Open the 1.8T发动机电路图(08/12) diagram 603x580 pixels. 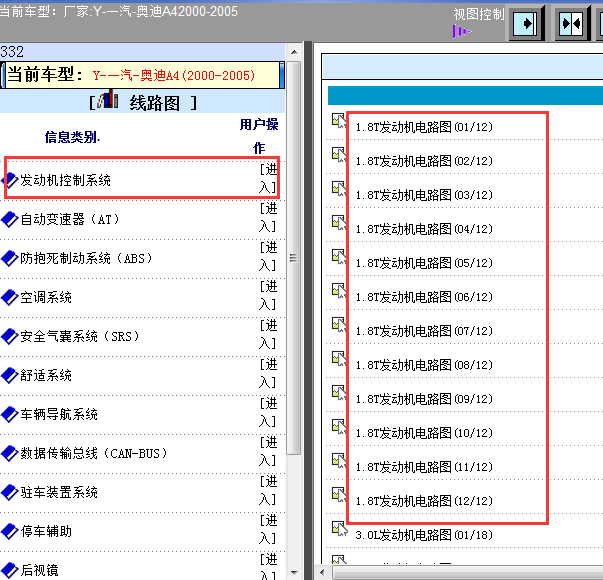click(424, 365)
